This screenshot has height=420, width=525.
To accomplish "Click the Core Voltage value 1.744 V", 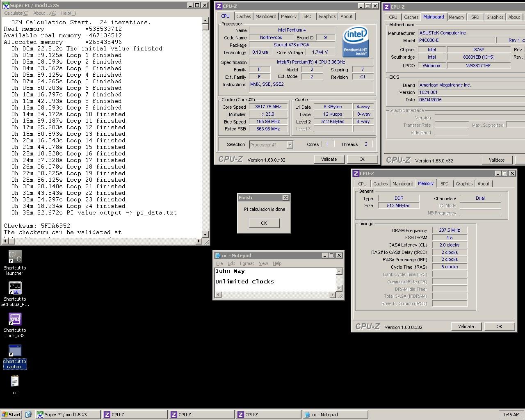I will click(x=320, y=52).
